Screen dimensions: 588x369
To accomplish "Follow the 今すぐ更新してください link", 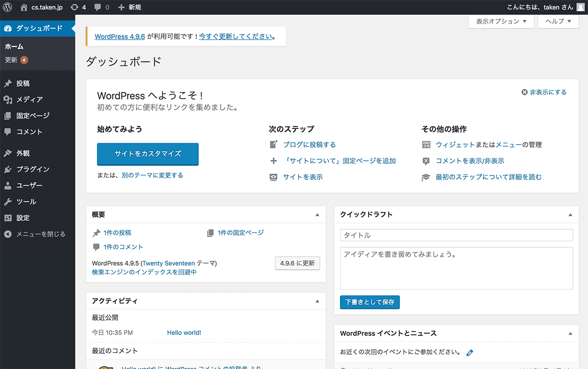I will tap(236, 36).
